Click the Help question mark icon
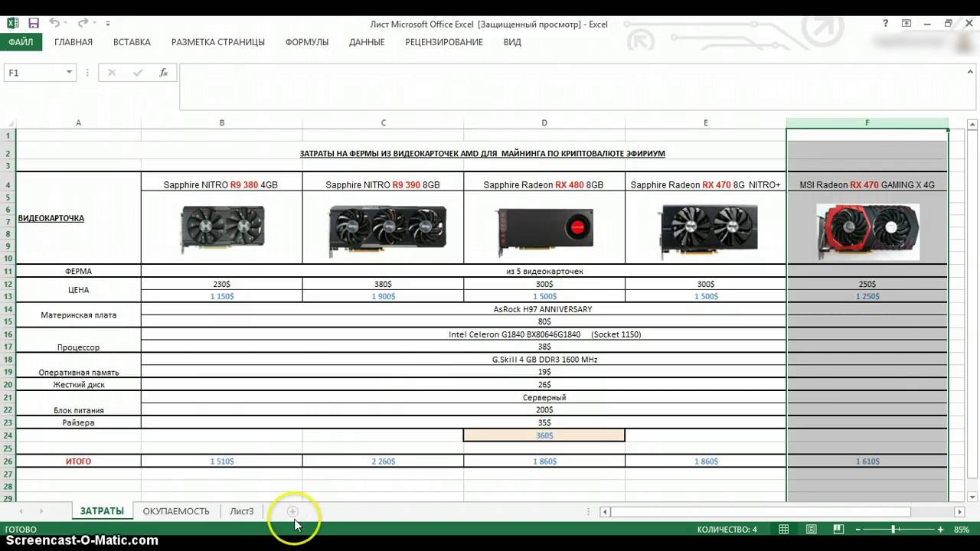The height and width of the screenshot is (551, 980). [887, 24]
